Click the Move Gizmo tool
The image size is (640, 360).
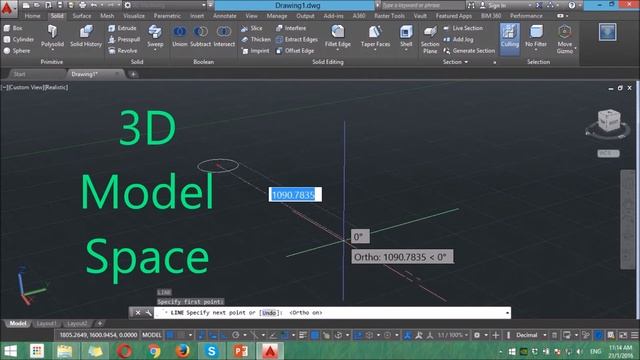coord(564,39)
